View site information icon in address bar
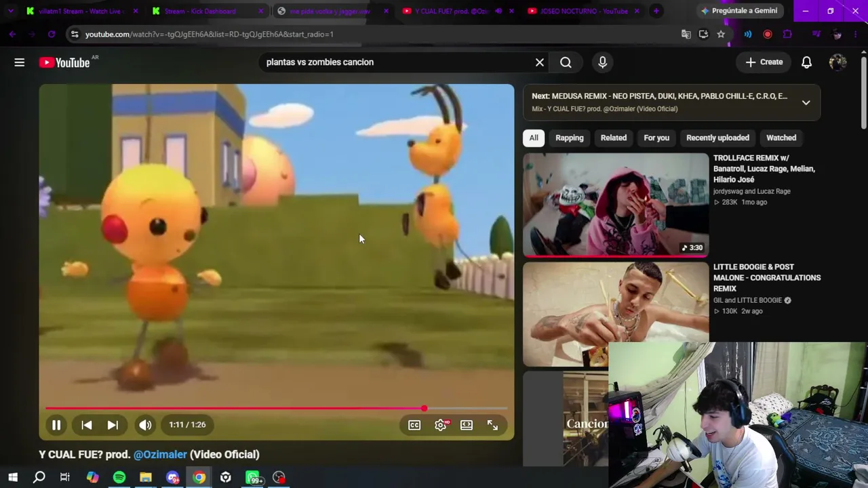The height and width of the screenshot is (488, 868). [75, 34]
